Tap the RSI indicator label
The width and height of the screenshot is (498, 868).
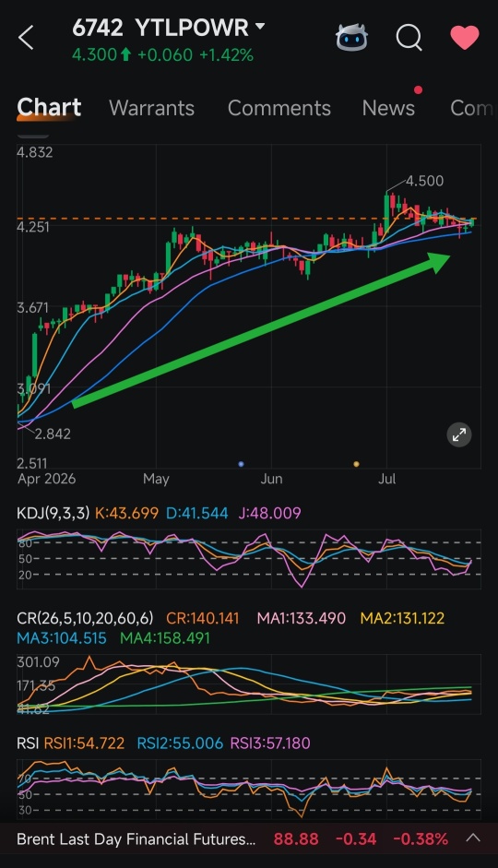(x=27, y=743)
